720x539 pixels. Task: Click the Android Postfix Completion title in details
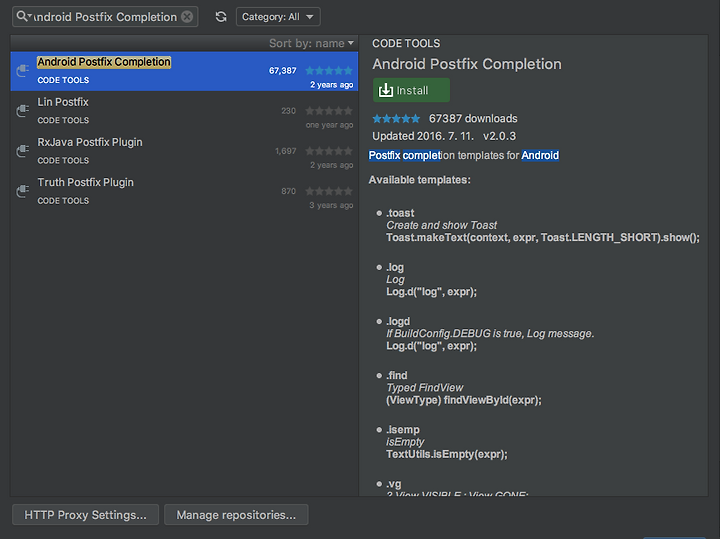(467, 64)
